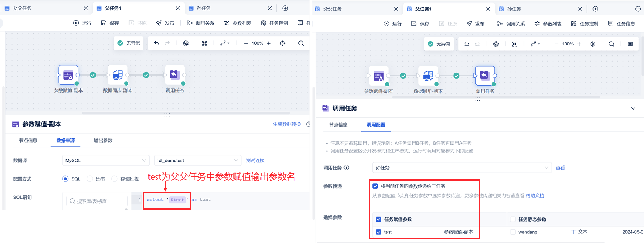Open line style dropdown in left screenshot toolbar
Screen dimensions: 644x243
[225, 43]
